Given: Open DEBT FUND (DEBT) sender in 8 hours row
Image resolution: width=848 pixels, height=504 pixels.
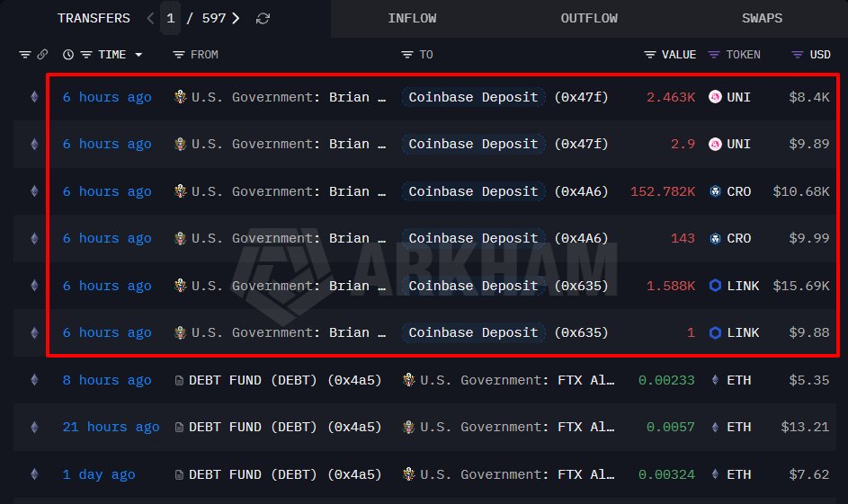Looking at the screenshot, I should point(278,380).
